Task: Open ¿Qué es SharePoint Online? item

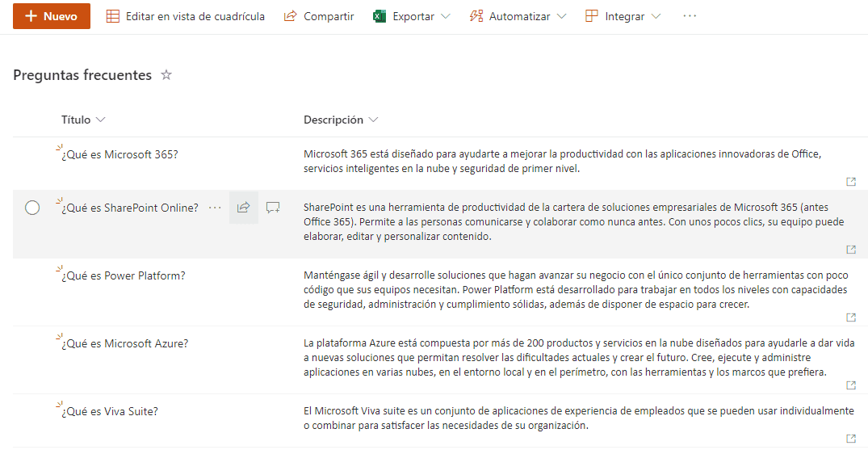Action: (129, 208)
